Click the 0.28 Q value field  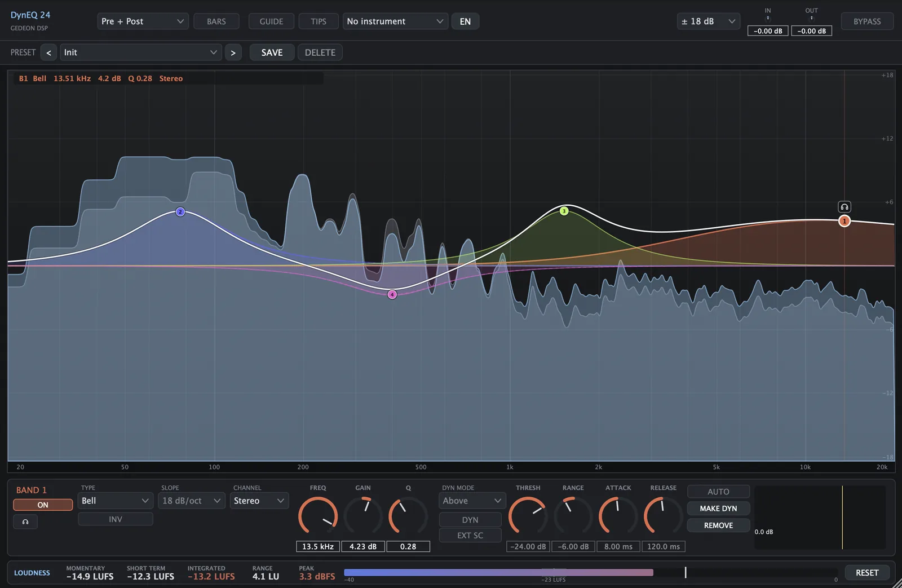[x=408, y=546]
